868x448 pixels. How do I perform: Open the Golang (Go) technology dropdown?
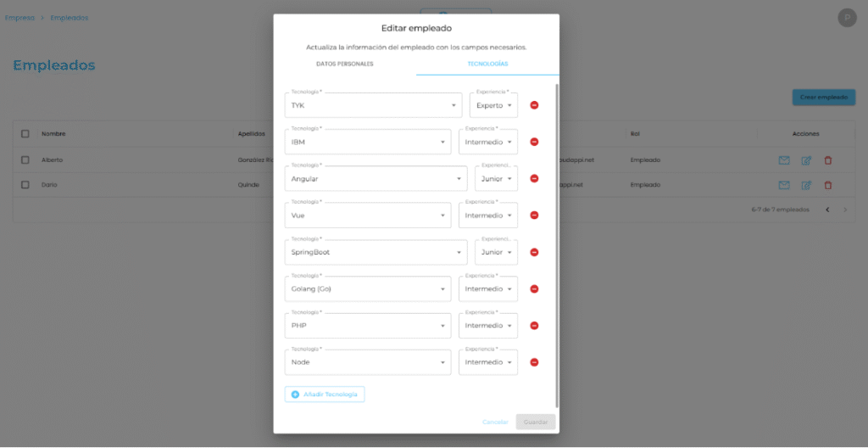coord(367,289)
